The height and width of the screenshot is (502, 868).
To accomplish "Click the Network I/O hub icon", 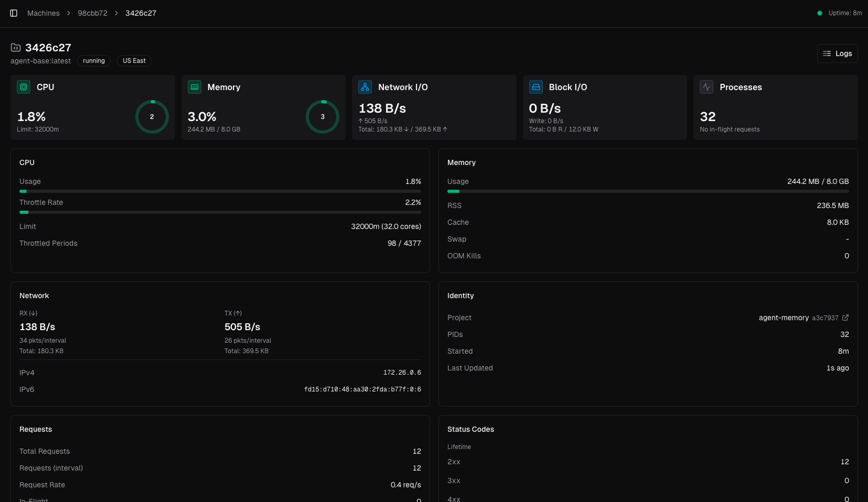I will click(x=365, y=87).
